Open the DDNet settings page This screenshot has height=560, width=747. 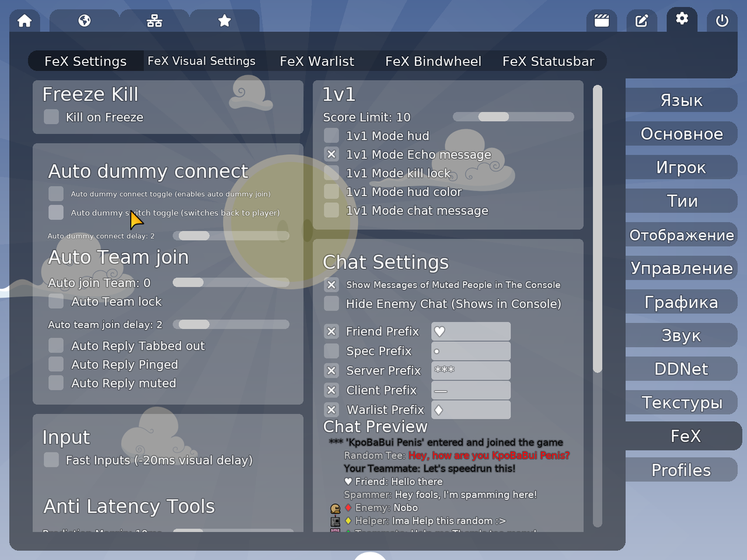coord(681,369)
